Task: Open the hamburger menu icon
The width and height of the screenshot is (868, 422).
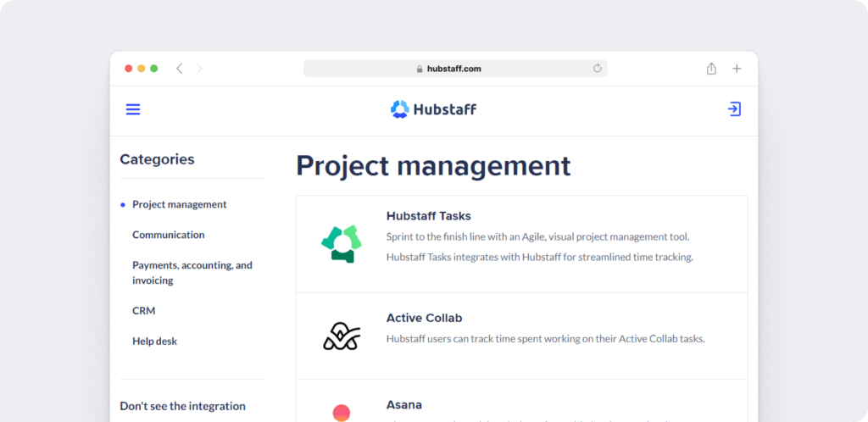Action: 133,109
